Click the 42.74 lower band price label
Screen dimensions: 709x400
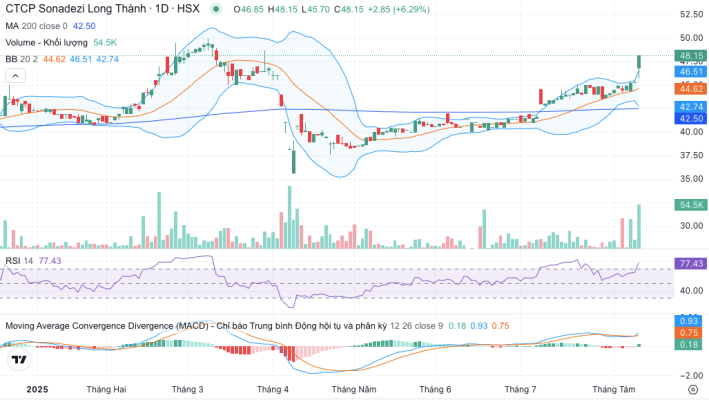(691, 107)
